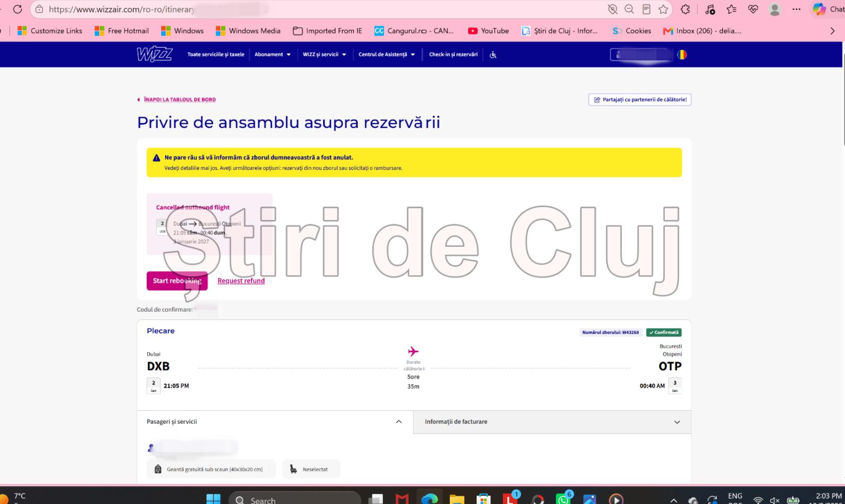The width and height of the screenshot is (845, 504).
Task: Open the Imported From IE bookmarks folder
Action: point(327,31)
